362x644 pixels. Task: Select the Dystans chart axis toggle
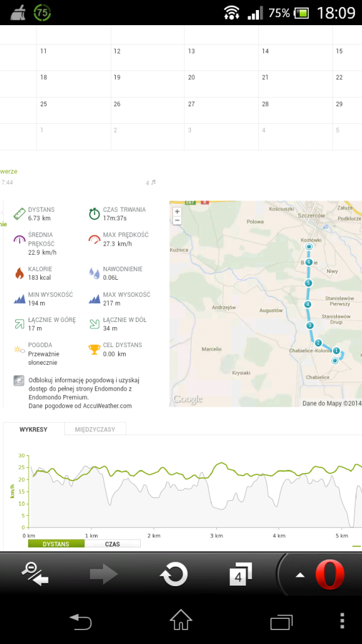56,544
